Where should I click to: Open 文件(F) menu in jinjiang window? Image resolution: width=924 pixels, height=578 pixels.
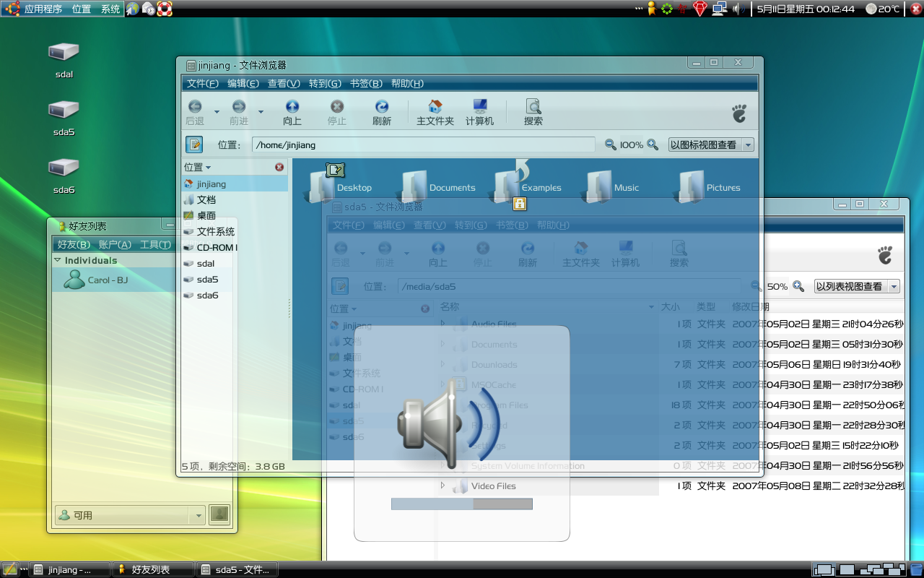click(x=203, y=83)
